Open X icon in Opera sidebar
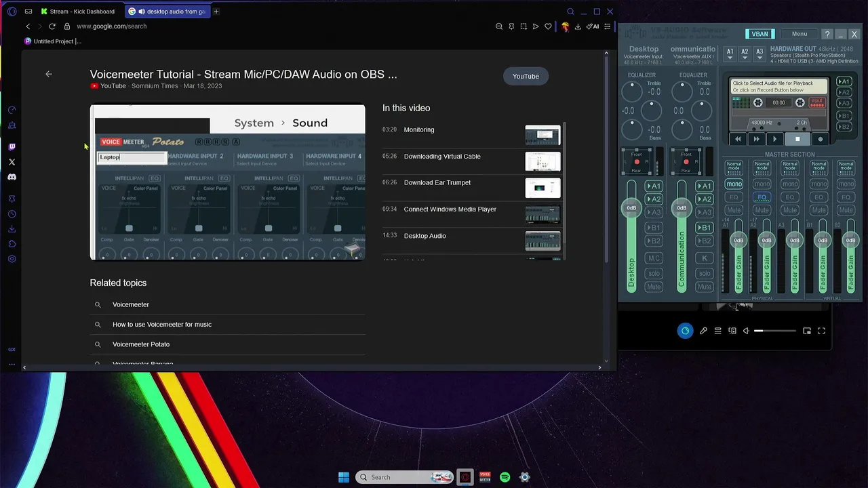Viewport: 868px width, 488px height. click(x=12, y=162)
